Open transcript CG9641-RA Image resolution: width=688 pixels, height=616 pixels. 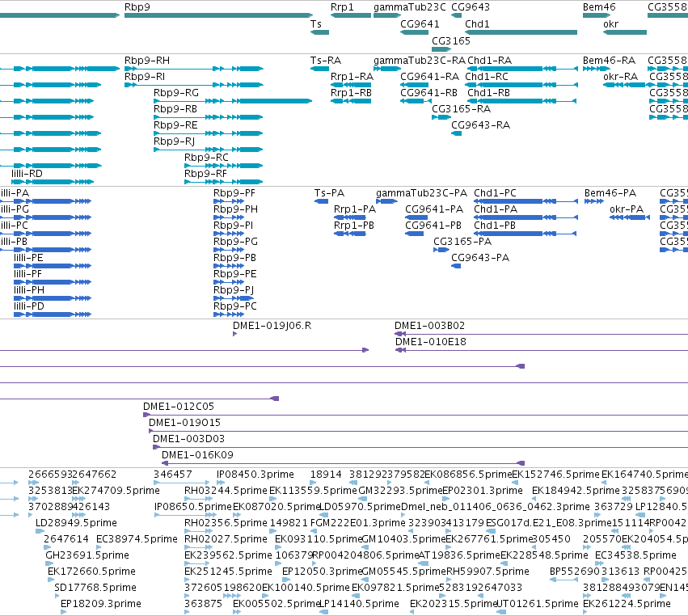pyautogui.click(x=429, y=77)
